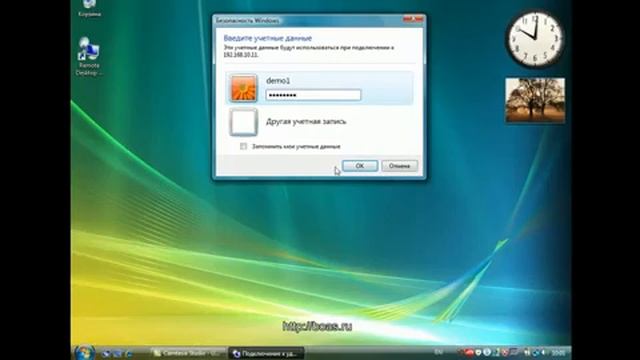Click the taskbar clock time
The image size is (640, 360).
coord(558,353)
